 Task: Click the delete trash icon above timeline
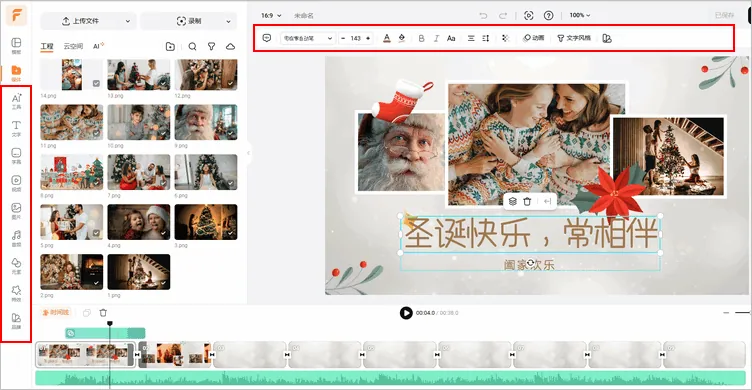tap(103, 313)
